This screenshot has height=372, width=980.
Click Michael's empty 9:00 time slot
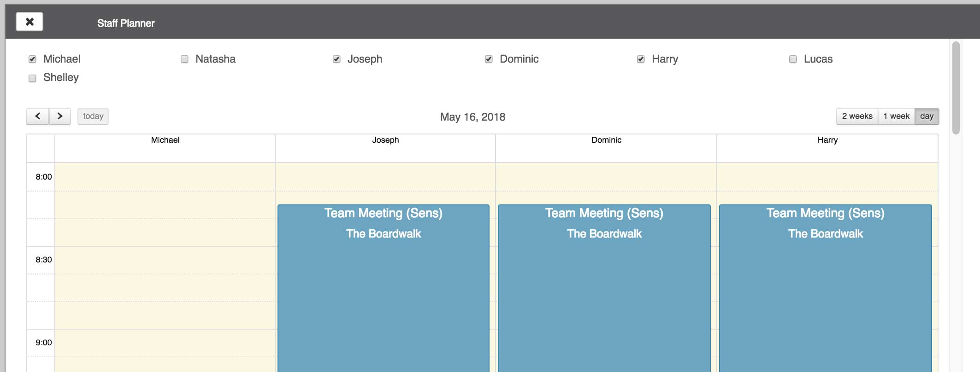165,343
